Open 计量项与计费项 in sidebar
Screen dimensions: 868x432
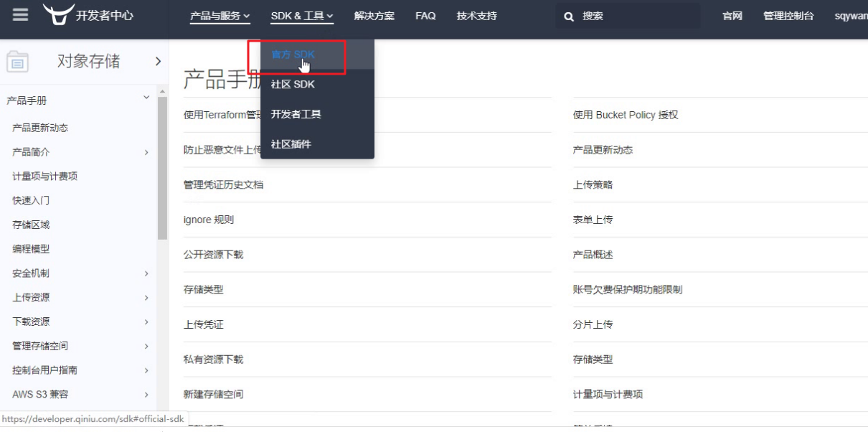point(44,177)
